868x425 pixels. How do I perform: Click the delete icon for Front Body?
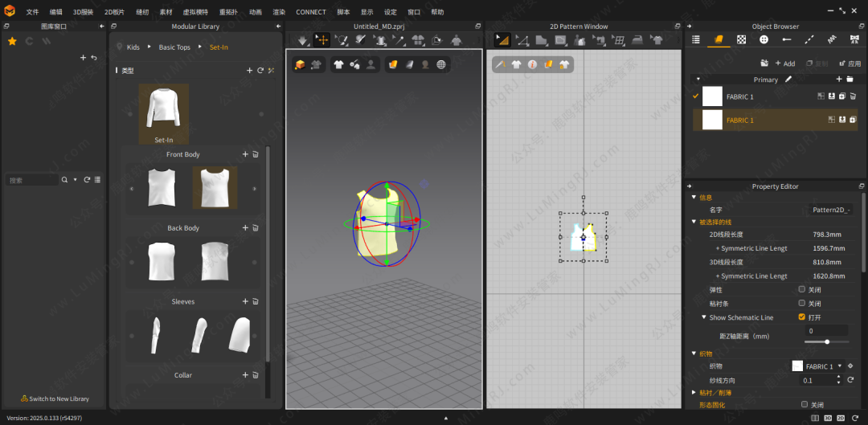[256, 154]
